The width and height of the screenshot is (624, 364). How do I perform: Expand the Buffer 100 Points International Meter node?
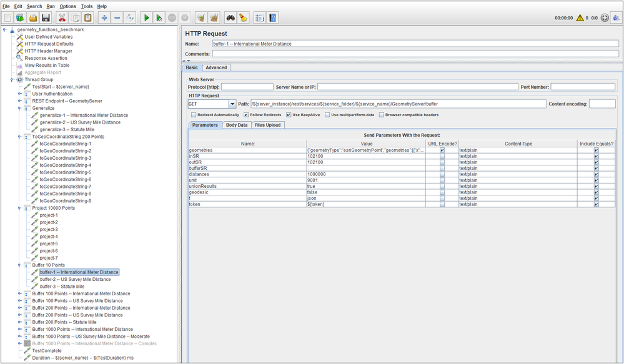click(19, 293)
